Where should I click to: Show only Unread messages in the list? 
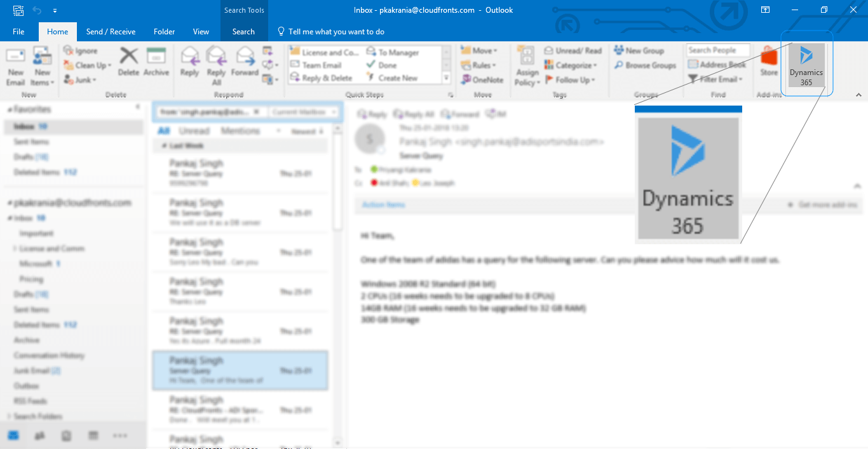point(194,131)
